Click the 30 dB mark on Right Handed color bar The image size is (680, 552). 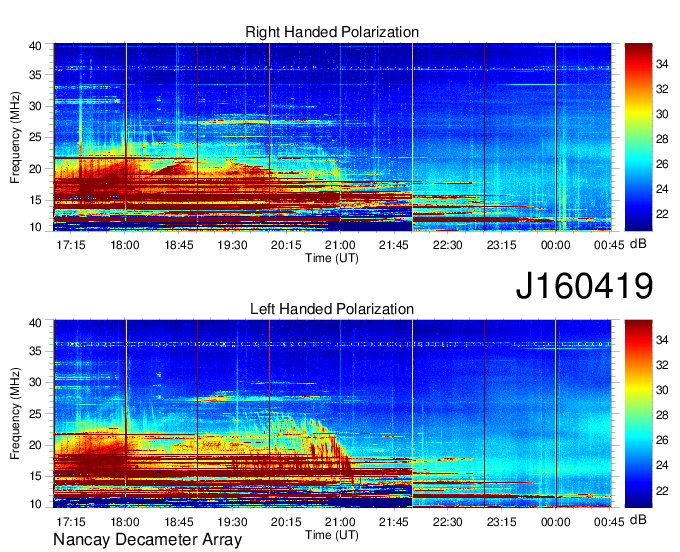[x=662, y=114]
